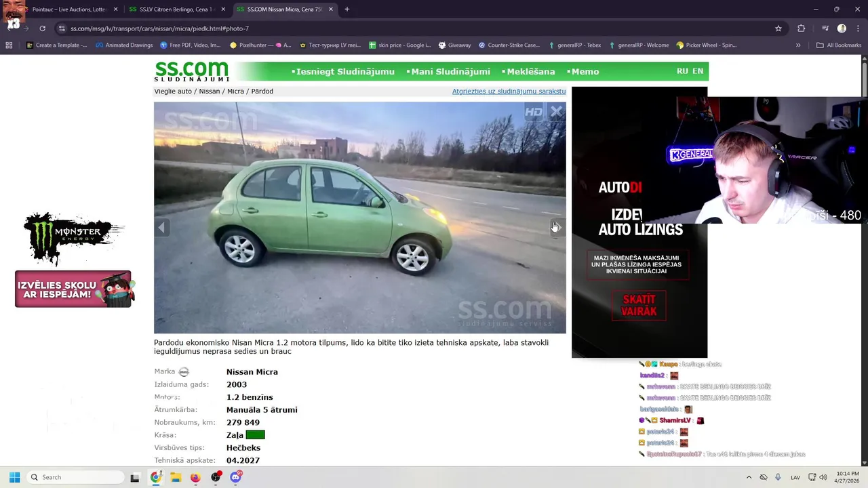
Task: Open Chrome from the taskbar
Action: (156, 477)
